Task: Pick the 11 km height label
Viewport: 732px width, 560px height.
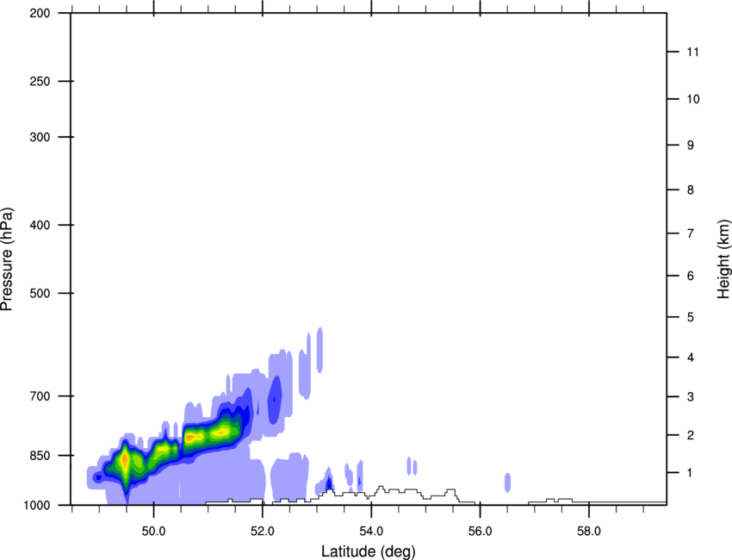Action: point(692,52)
